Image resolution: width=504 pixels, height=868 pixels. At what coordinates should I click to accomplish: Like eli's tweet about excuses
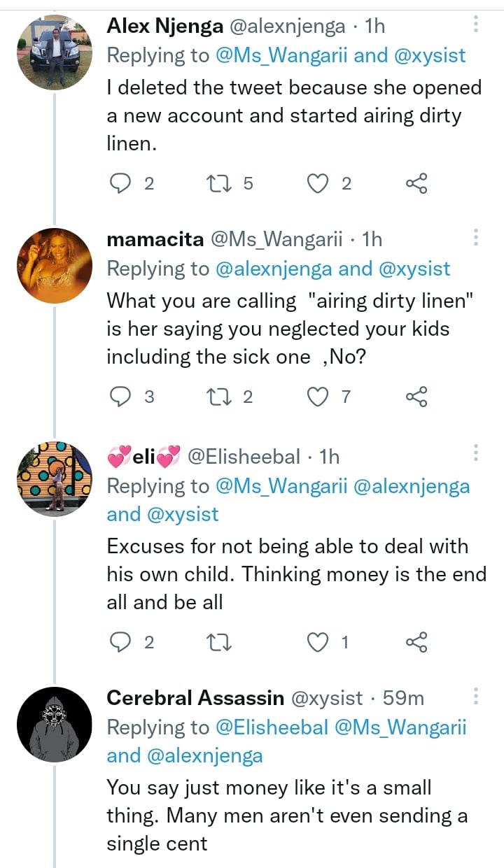tap(319, 642)
